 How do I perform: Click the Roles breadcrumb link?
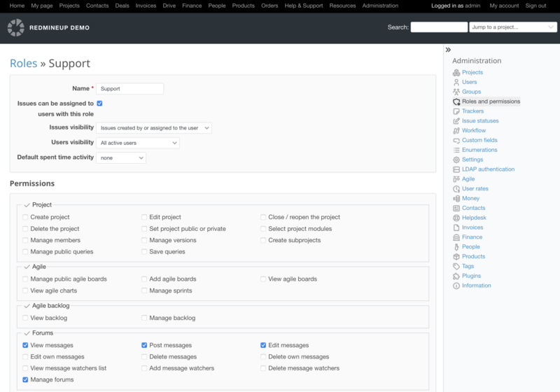pos(23,64)
